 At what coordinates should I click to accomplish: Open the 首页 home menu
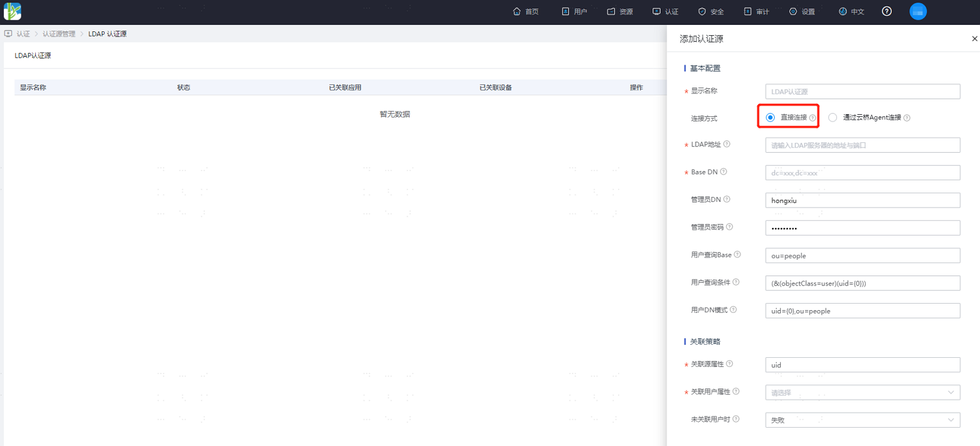526,12
